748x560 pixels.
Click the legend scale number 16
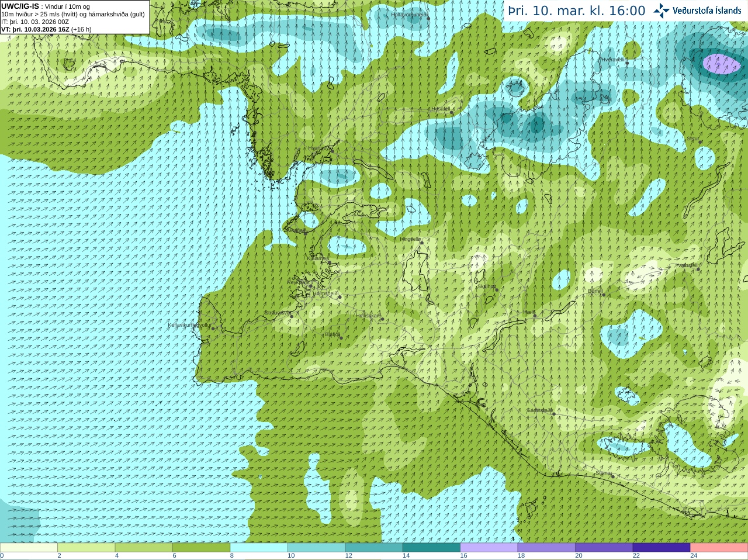[463, 556]
